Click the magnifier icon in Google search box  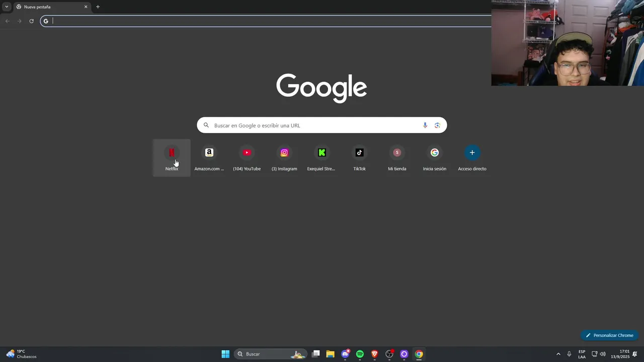pos(206,125)
